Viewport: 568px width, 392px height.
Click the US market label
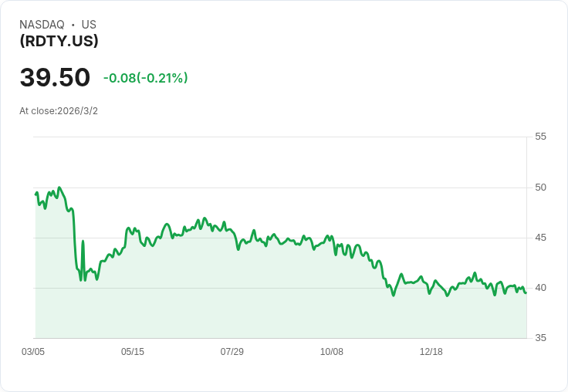[x=89, y=25]
